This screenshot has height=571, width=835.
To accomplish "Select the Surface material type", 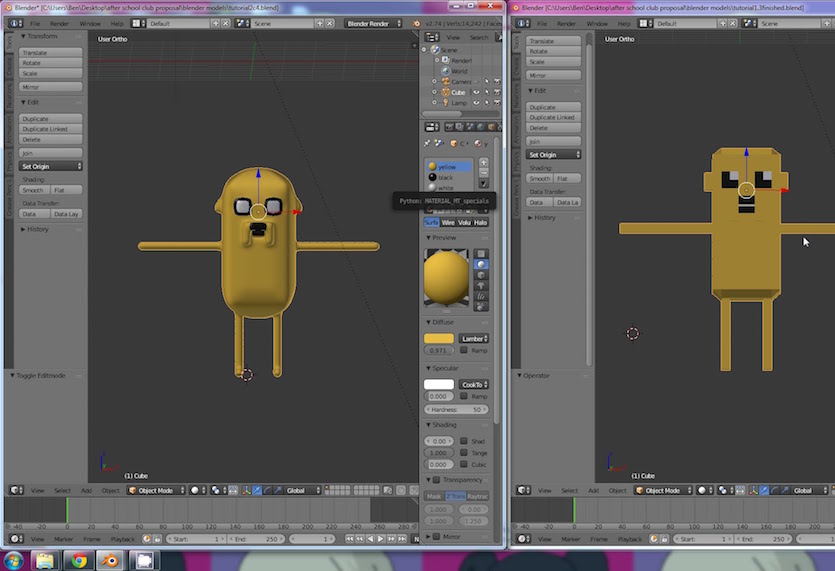I will [x=431, y=223].
